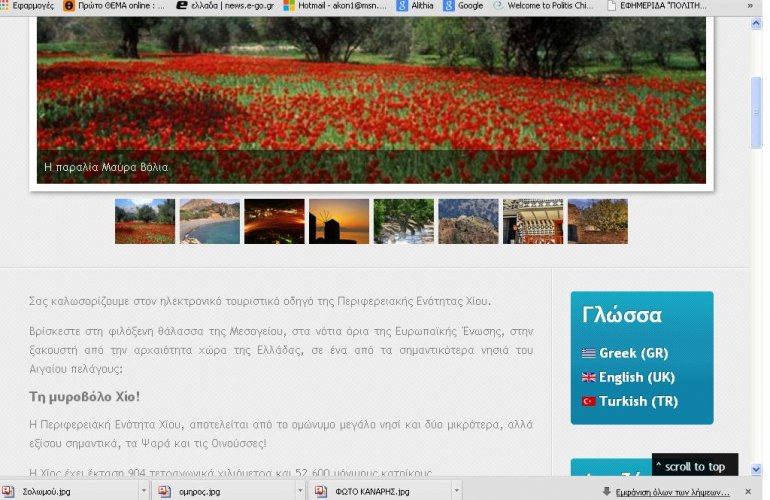770x500 pixels.
Task: Switch language to Turkish (TR)
Action: [638, 401]
